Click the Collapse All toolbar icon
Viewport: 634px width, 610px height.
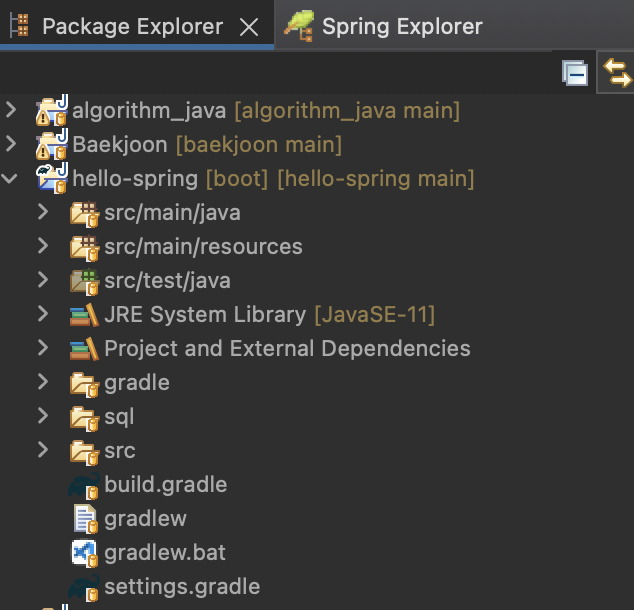(575, 73)
